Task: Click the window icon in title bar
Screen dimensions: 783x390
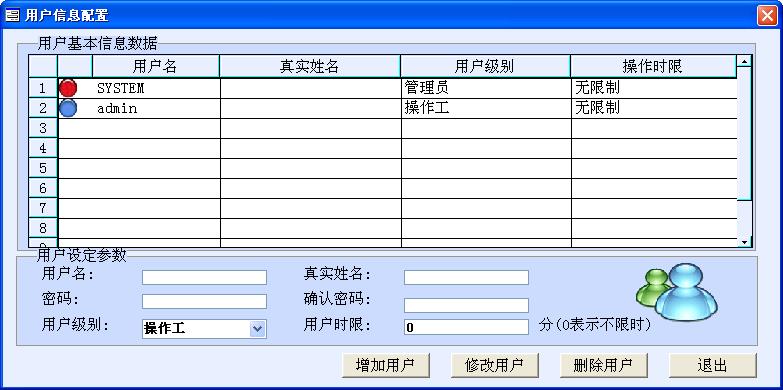Action: [12, 15]
